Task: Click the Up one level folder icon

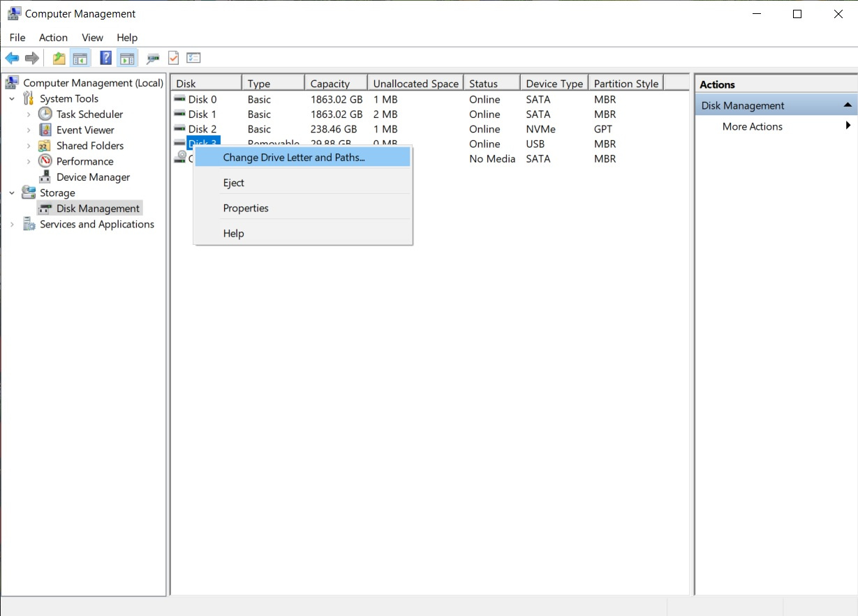Action: pos(59,59)
